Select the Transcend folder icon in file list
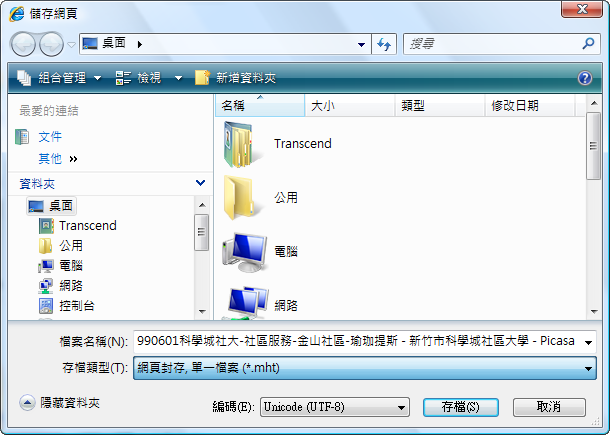 [x=240, y=144]
